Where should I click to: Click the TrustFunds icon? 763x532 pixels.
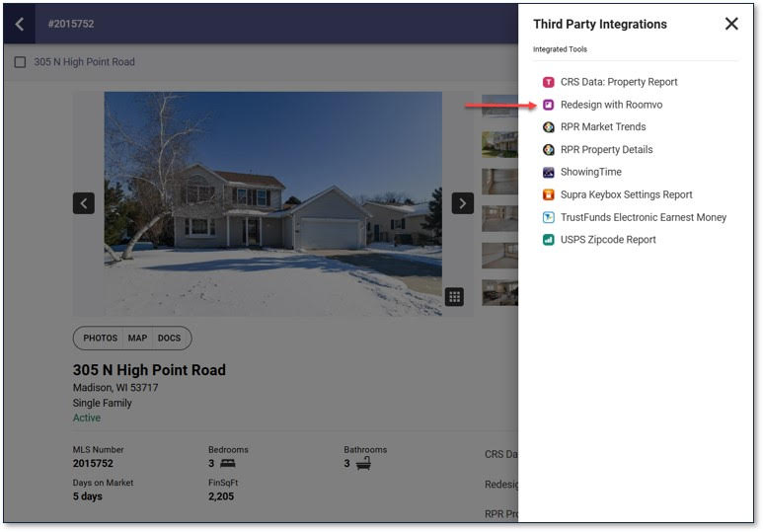click(x=549, y=217)
